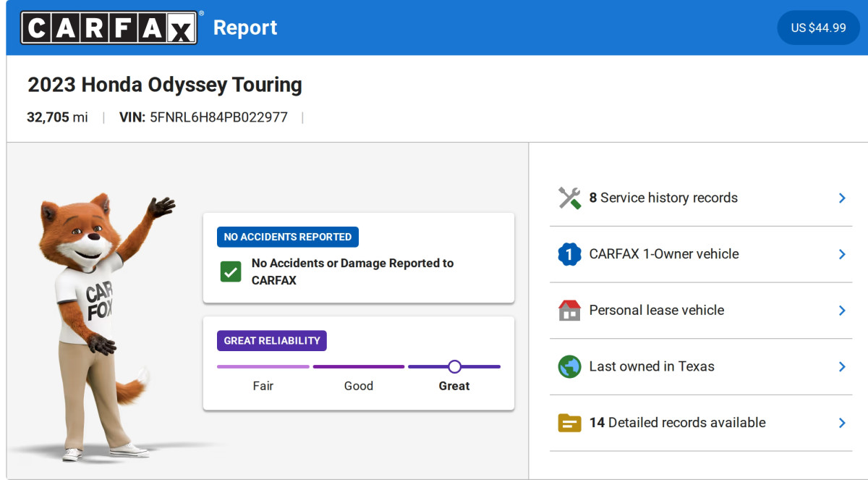Click the blue 1-Owner badge icon

pyautogui.click(x=569, y=254)
